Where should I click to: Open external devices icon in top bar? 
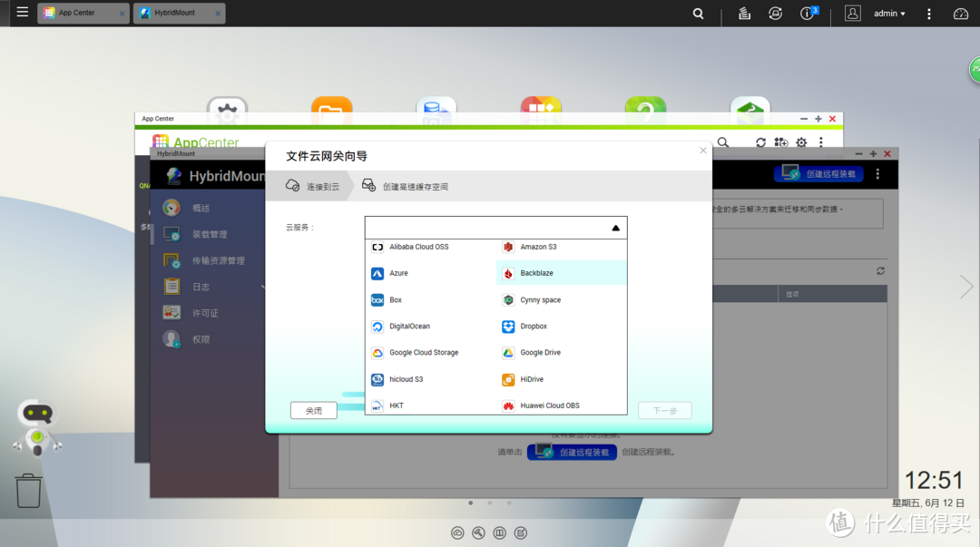coord(775,13)
